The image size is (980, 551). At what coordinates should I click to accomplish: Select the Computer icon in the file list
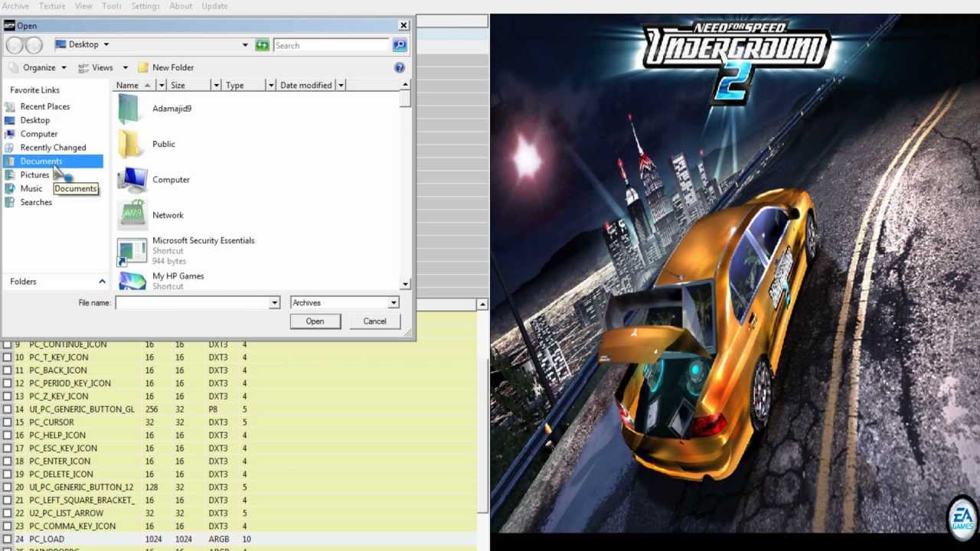click(x=132, y=180)
